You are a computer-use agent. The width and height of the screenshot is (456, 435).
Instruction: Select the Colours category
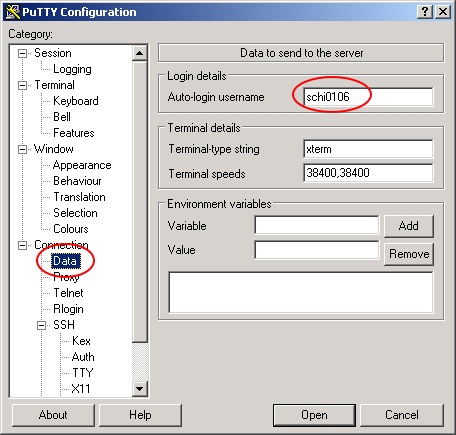click(71, 229)
